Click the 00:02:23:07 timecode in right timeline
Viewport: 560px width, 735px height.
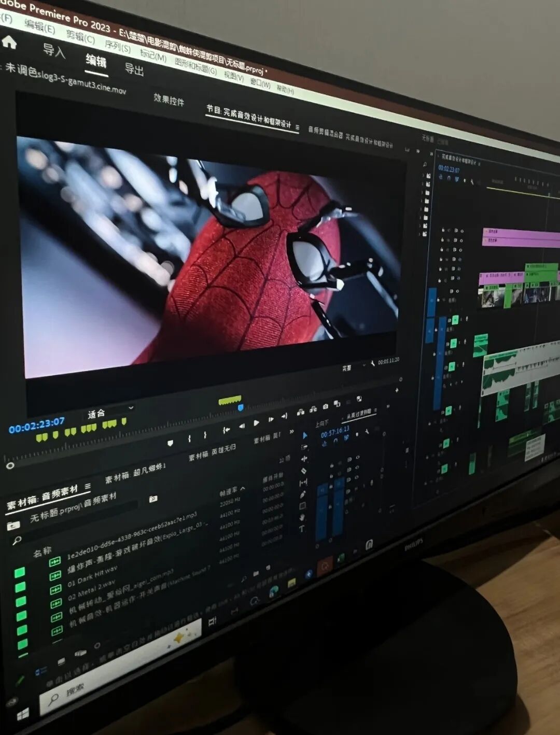pyautogui.click(x=449, y=169)
